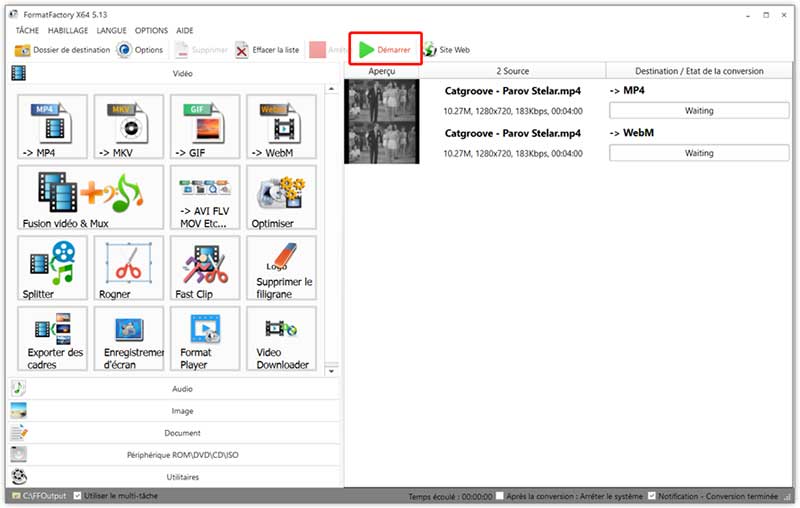Viewport: 800px width, 508px height.
Task: Open Supprimer le filigrane tool
Action: (x=281, y=268)
